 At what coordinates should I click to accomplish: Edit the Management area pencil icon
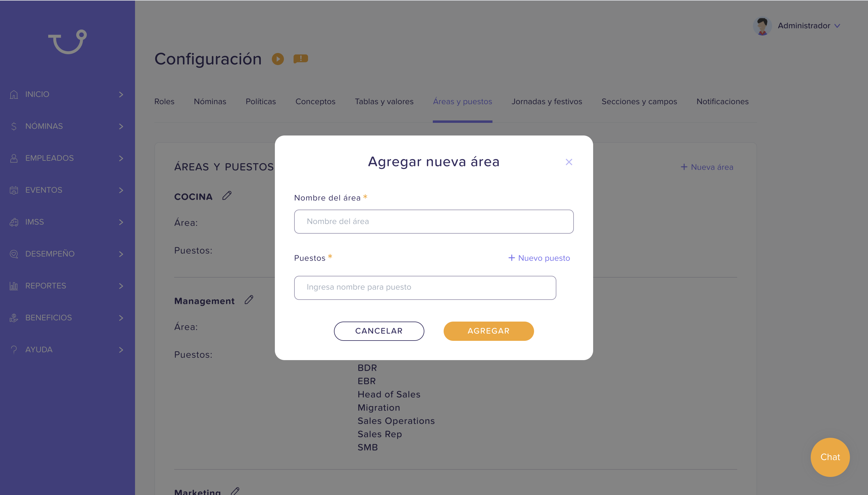[x=249, y=300]
